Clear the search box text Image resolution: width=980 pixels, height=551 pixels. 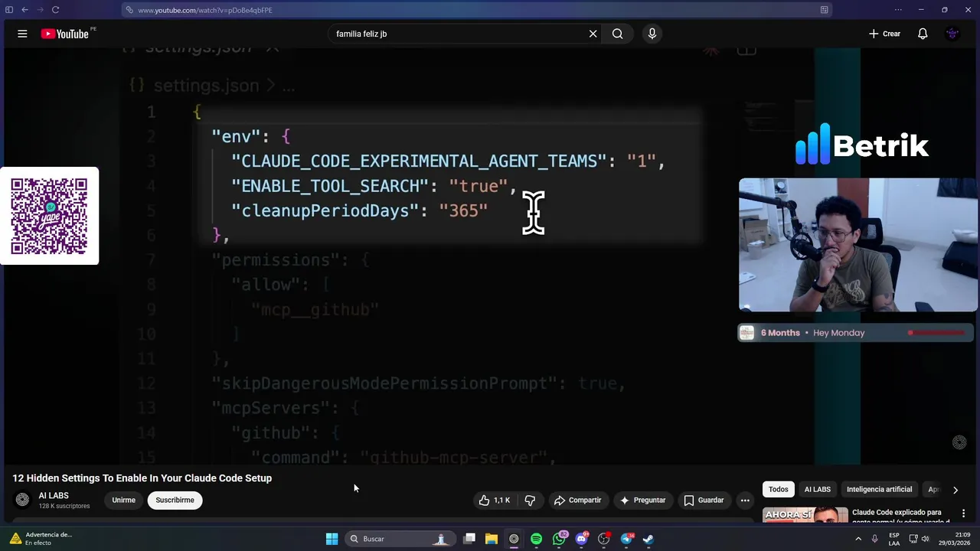tap(593, 34)
